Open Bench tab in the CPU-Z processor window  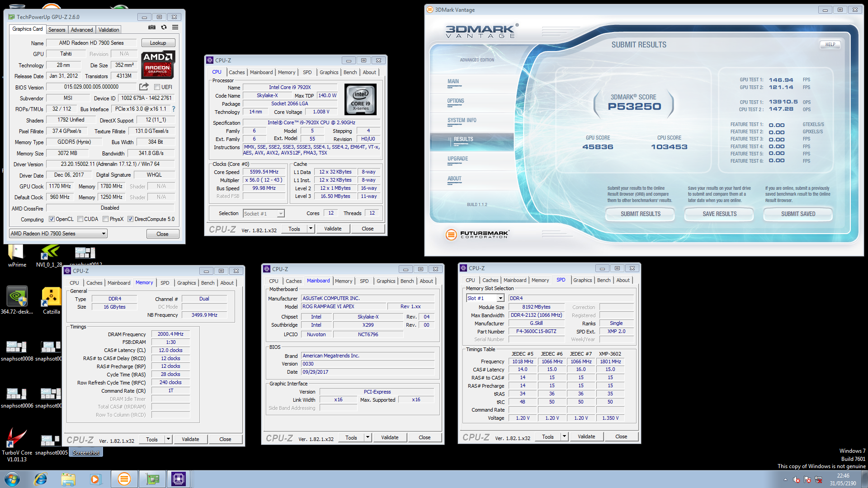(x=350, y=72)
